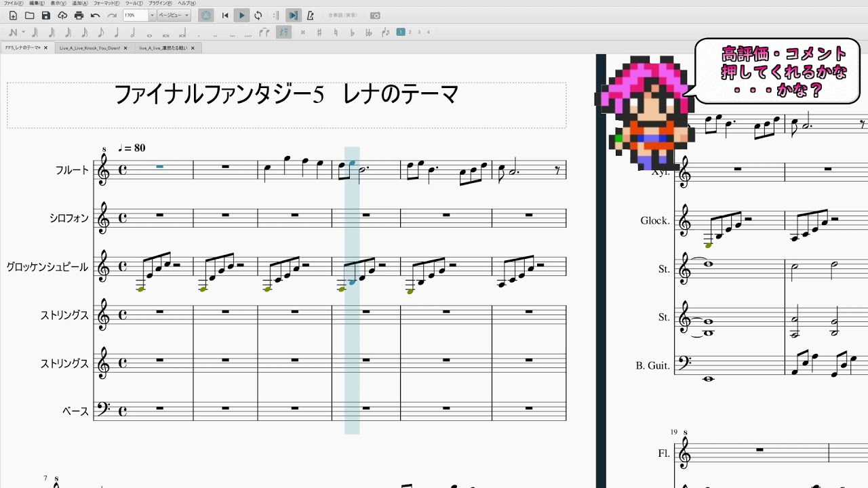Screen dimensions: 868x488
Task: Select the half note duration
Action: 133,32
